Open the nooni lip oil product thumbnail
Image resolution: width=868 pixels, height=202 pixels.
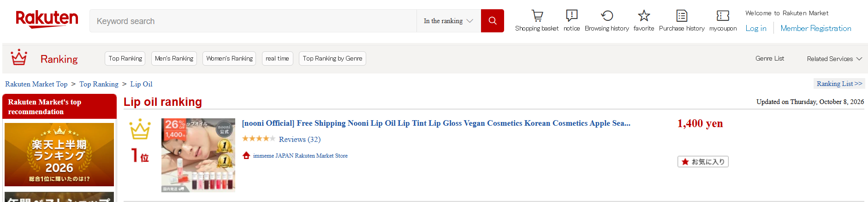198,155
